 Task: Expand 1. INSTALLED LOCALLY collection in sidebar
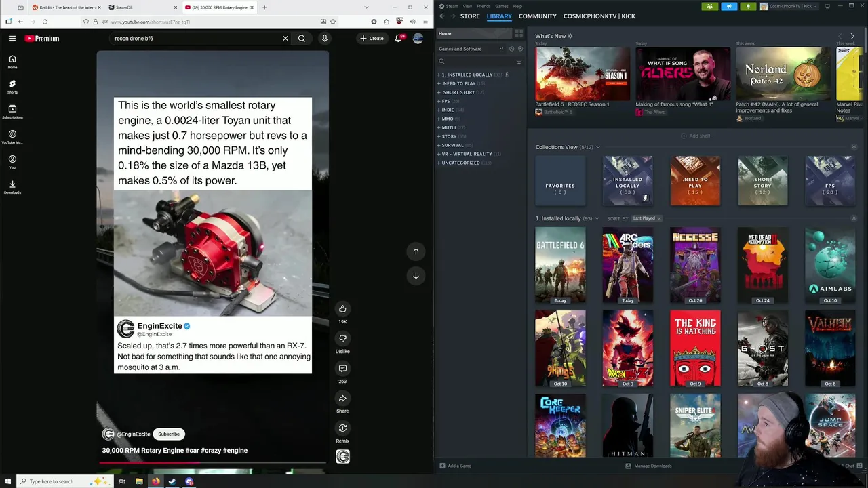(439, 75)
